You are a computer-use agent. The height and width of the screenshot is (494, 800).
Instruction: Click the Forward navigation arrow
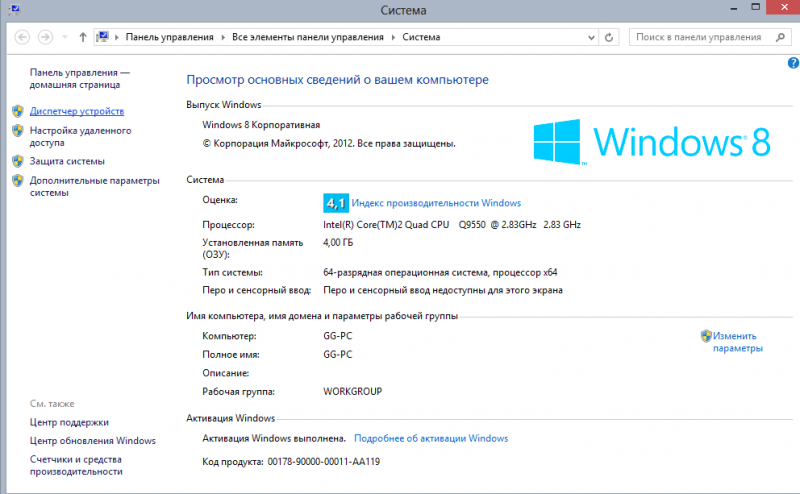click(45, 37)
